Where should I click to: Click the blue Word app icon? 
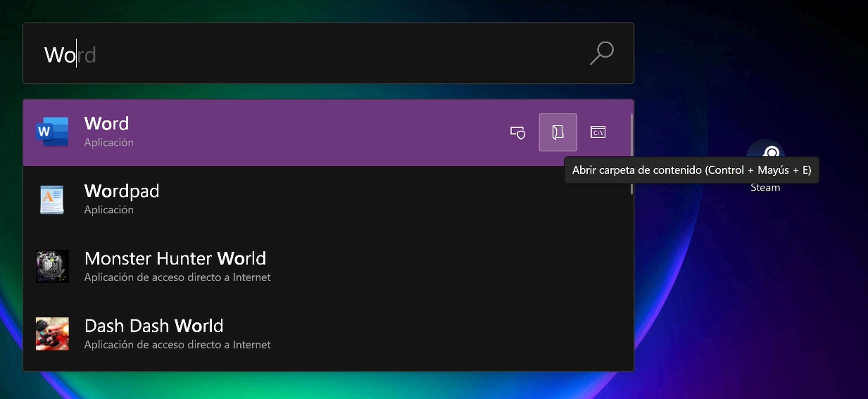coord(52,132)
